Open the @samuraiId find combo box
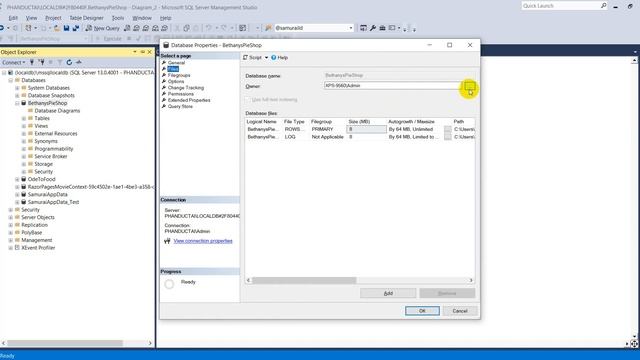 point(314,28)
